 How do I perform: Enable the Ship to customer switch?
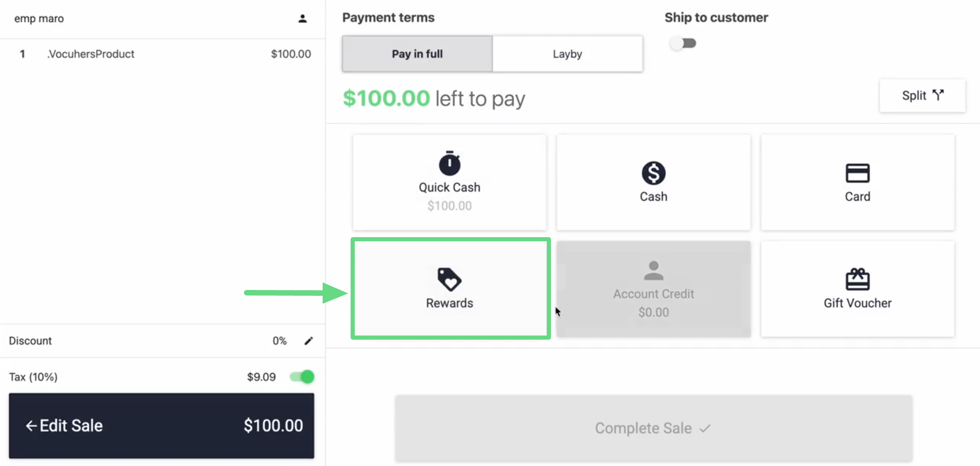pyautogui.click(x=683, y=43)
